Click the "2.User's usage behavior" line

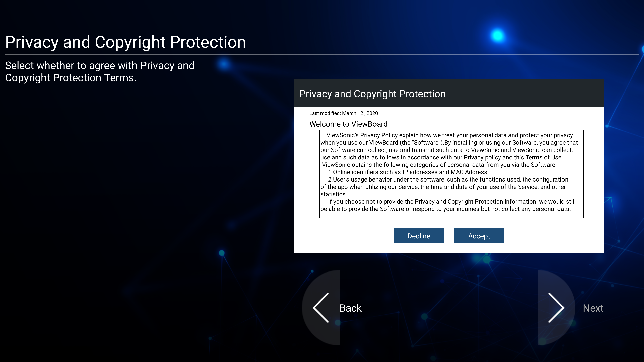(x=448, y=179)
